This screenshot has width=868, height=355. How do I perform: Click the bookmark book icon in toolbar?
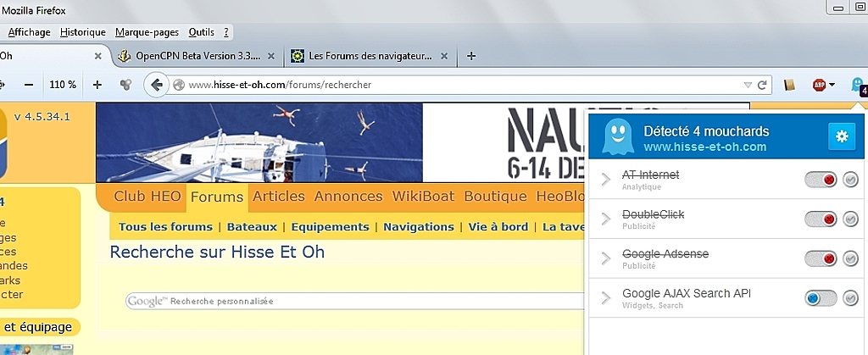tap(789, 86)
